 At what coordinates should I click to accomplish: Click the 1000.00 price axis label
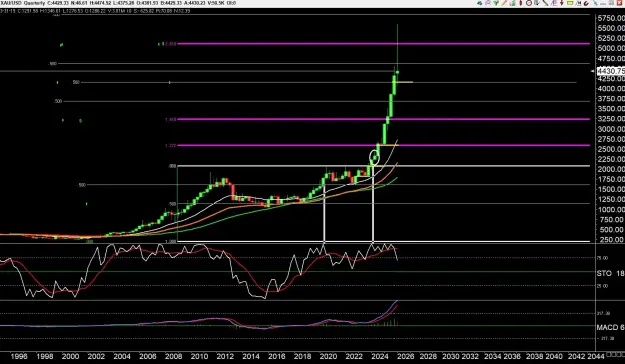pyautogui.click(x=611, y=209)
